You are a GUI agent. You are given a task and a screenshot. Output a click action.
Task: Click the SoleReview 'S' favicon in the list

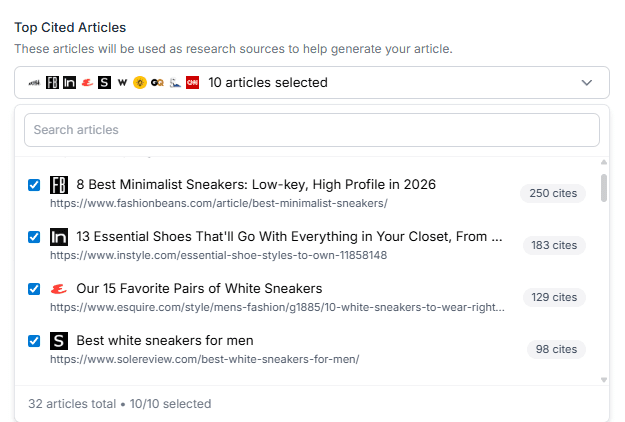pos(59,341)
